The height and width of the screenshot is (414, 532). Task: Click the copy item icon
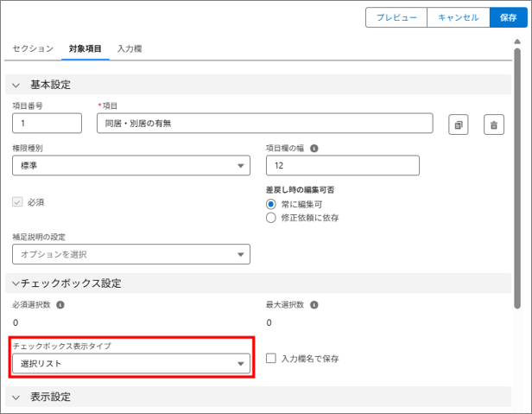click(459, 124)
